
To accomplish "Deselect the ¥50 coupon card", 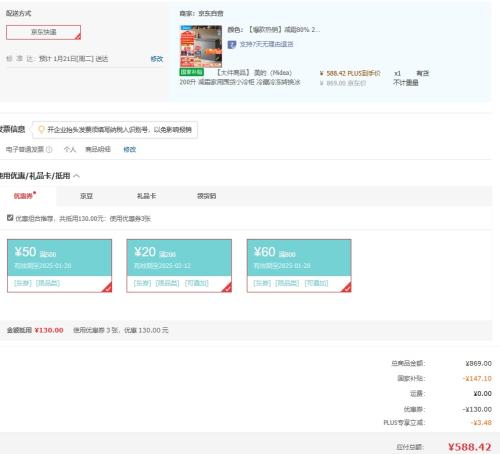I will [x=59, y=266].
